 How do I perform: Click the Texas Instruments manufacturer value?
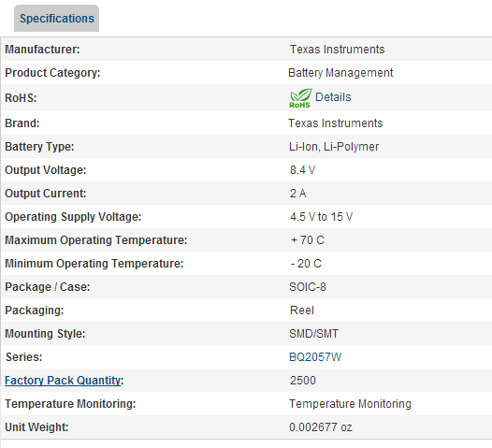(337, 50)
